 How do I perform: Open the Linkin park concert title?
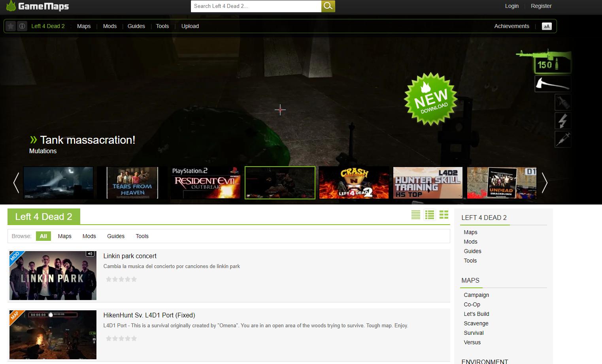[x=130, y=256]
